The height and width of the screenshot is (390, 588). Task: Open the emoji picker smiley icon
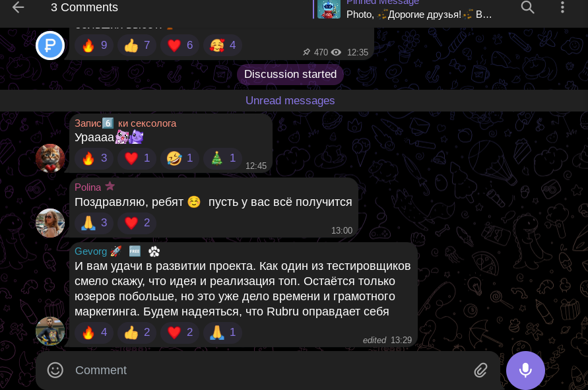[x=55, y=370]
